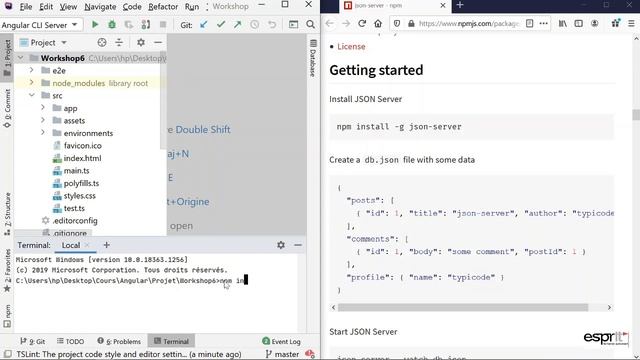Toggle Firefox sidebar icon
This screenshot has height=360, width=640.
pos(578,24)
